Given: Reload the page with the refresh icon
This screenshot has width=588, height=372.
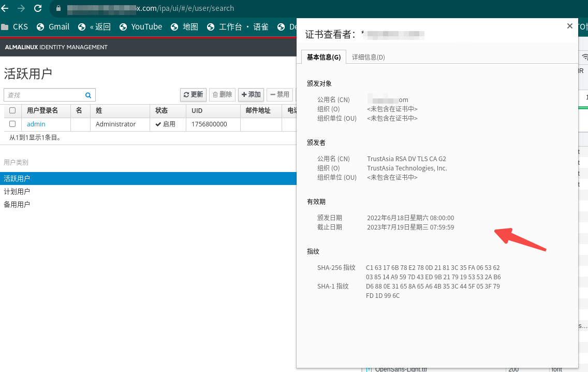Looking at the screenshot, I should coord(37,8).
